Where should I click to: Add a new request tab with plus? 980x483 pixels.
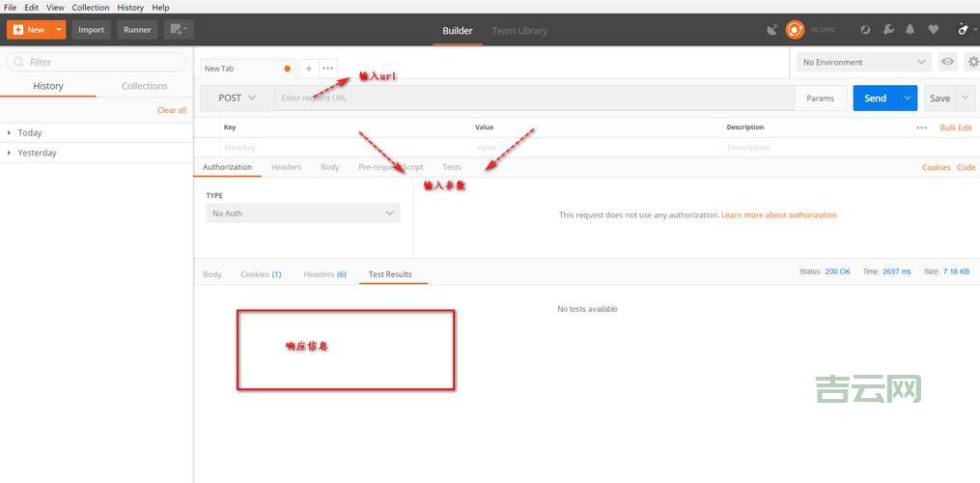pyautogui.click(x=309, y=69)
